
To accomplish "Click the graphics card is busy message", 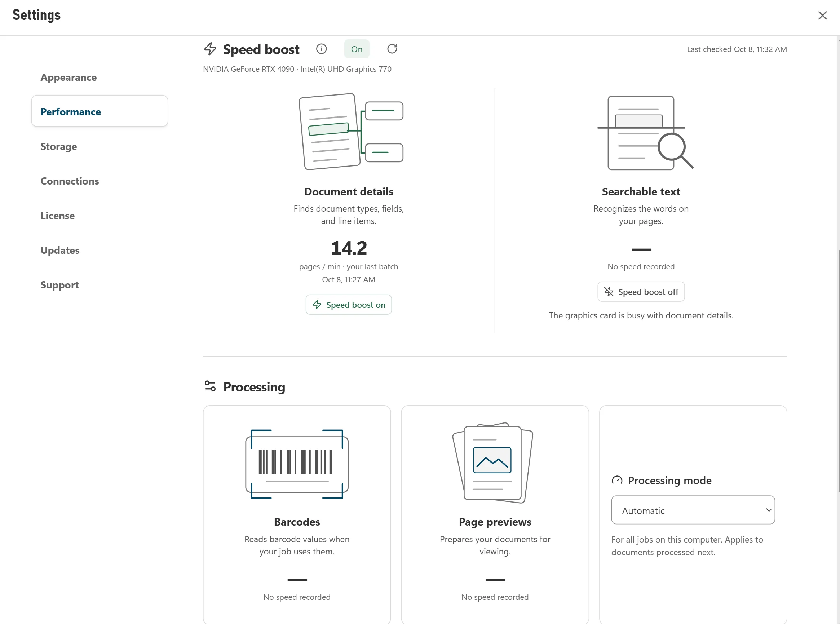I will click(641, 315).
